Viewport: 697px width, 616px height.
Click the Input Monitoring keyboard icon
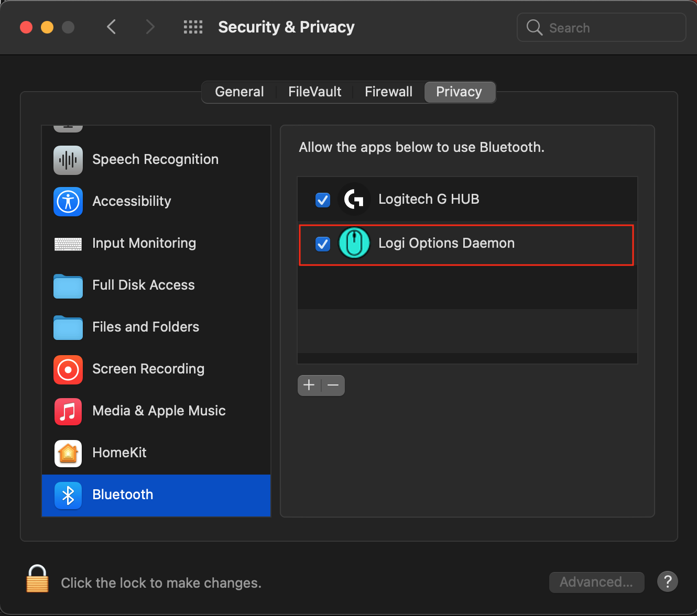tap(68, 244)
